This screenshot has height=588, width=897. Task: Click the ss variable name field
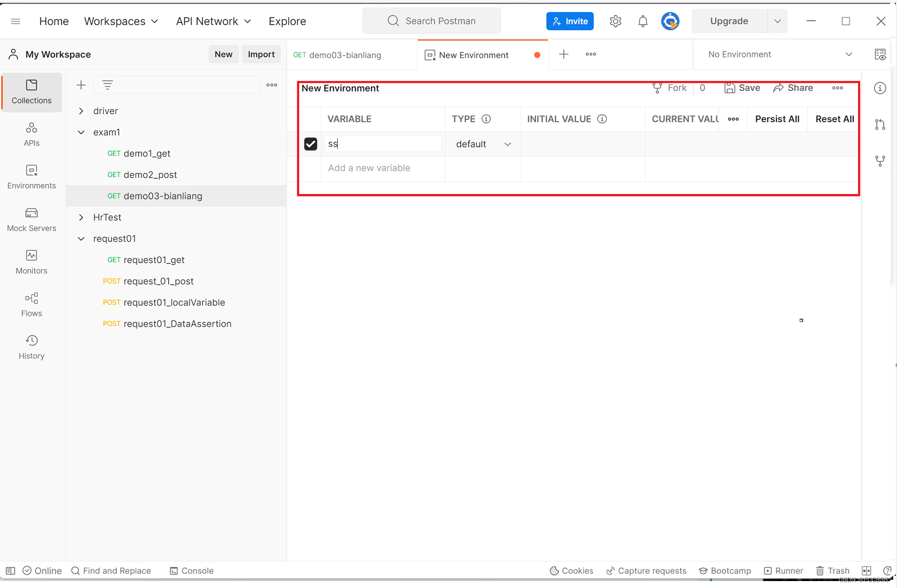tap(383, 144)
